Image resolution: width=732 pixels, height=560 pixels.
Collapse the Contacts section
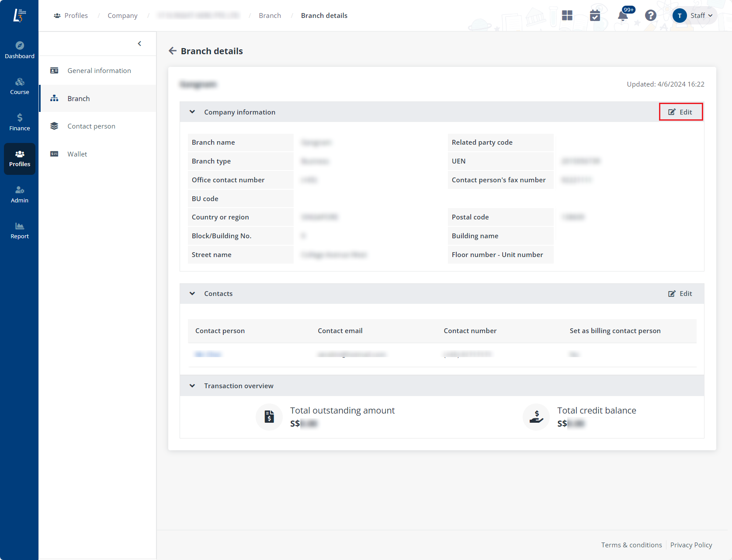[x=192, y=294]
